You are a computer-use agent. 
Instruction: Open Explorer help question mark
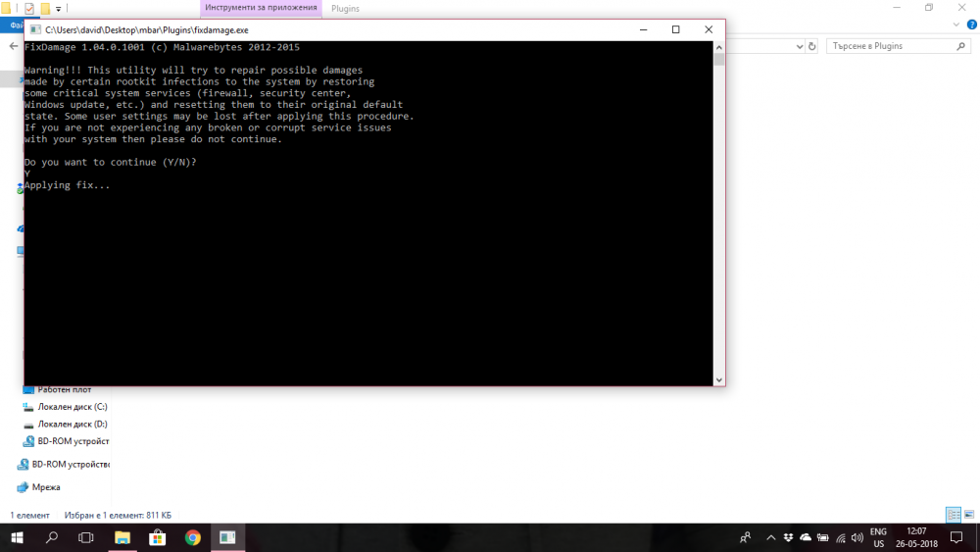[x=972, y=25]
